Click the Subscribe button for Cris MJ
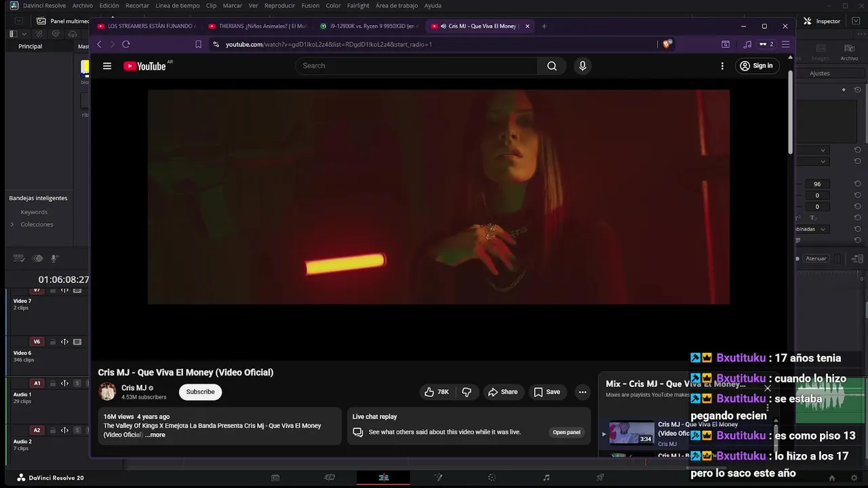The image size is (868, 488). [200, 392]
